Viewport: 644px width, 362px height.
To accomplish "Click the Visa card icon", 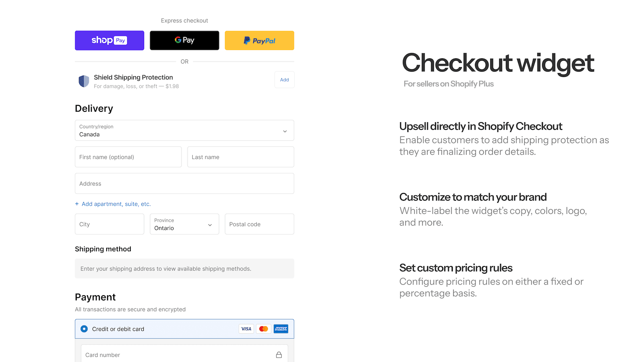I will [x=246, y=329].
